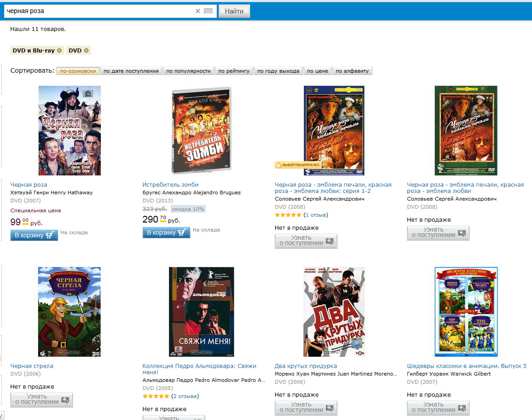This screenshot has width=532, height=420.
Task: Select the по-озоновски sorting option
Action: tap(78, 71)
